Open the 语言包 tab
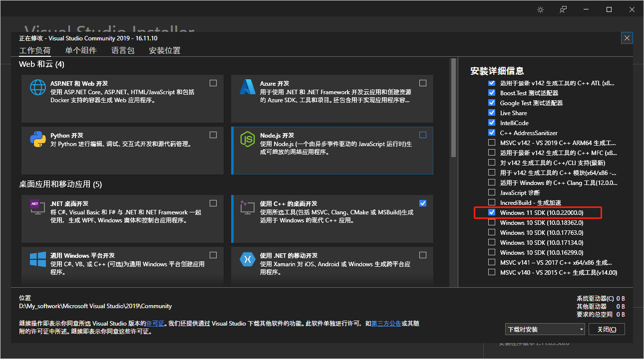This screenshot has width=644, height=359. tap(123, 50)
